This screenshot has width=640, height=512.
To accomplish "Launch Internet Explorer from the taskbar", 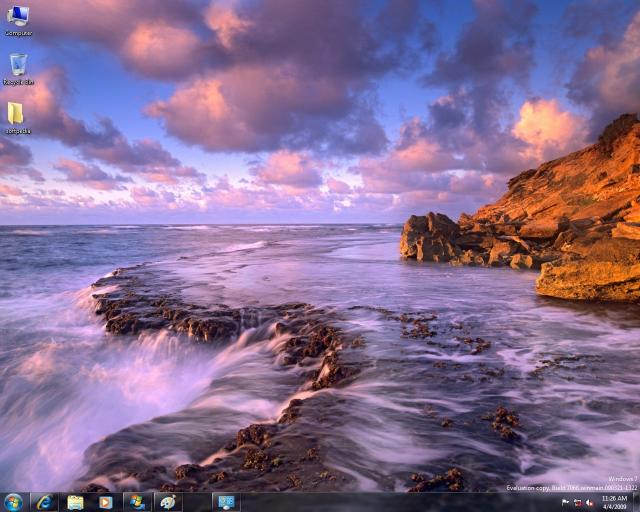I will (x=44, y=501).
